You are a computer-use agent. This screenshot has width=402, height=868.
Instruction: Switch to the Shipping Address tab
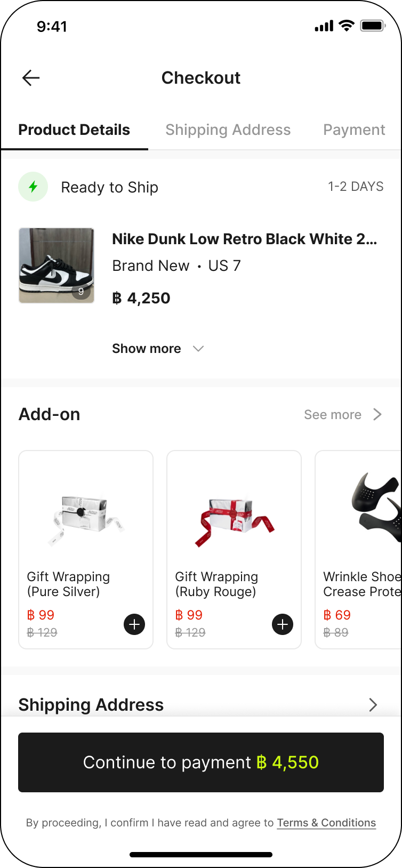tap(228, 130)
